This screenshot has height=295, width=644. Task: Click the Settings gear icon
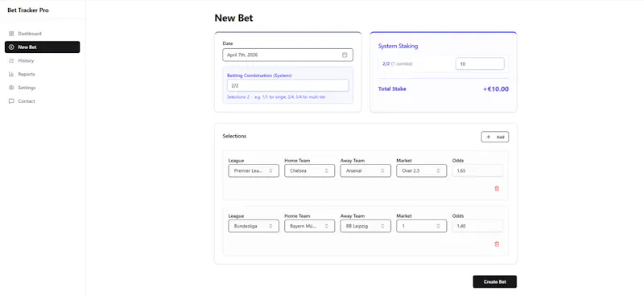point(11,88)
